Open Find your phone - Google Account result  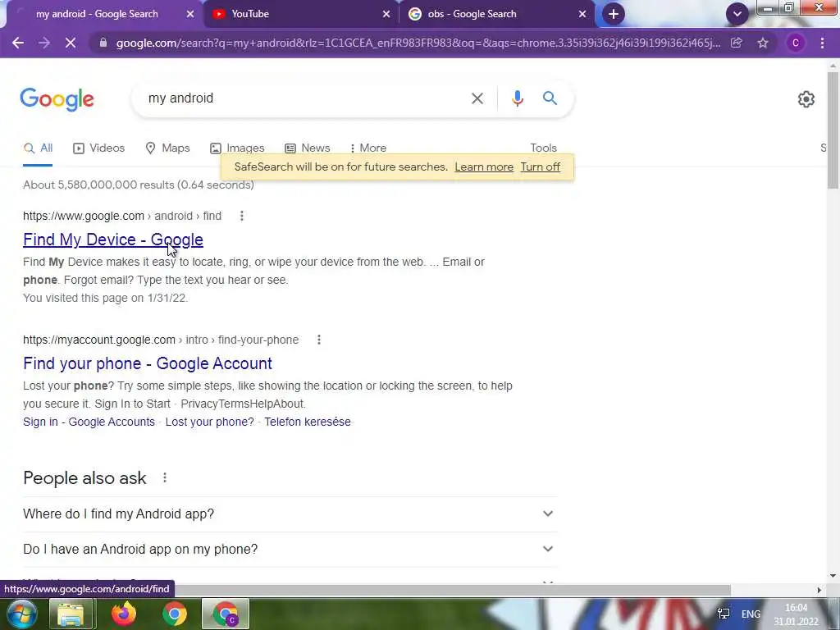point(148,363)
